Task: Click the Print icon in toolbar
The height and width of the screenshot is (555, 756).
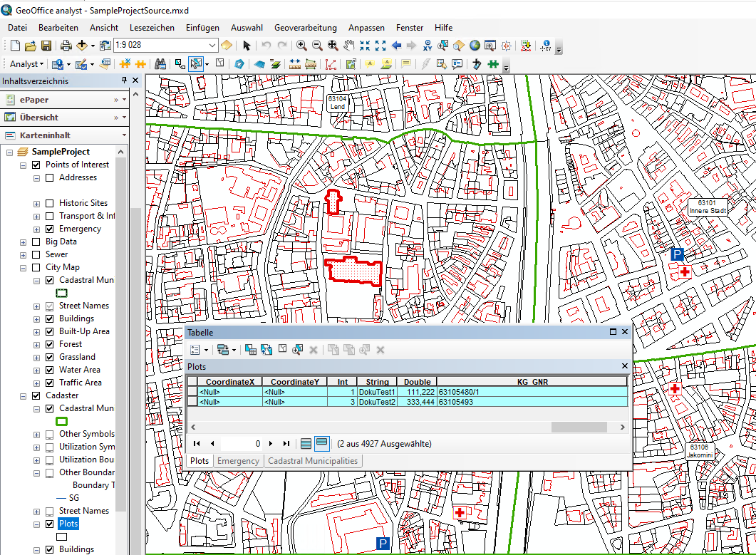Action: coord(66,46)
